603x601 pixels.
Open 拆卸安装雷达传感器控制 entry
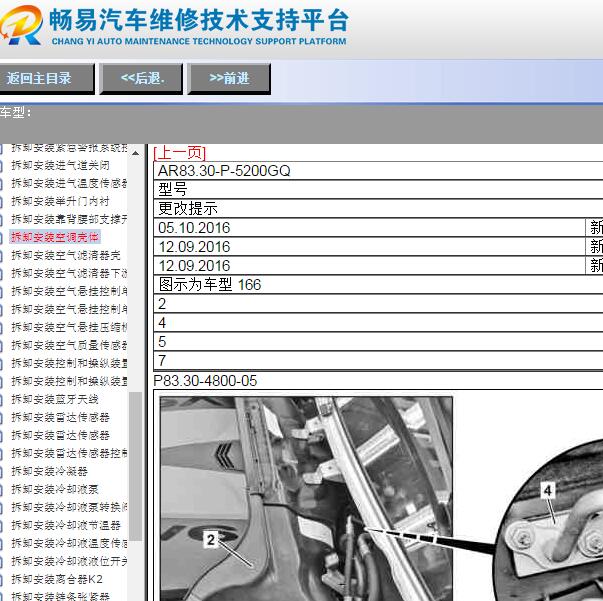[x=69, y=453]
